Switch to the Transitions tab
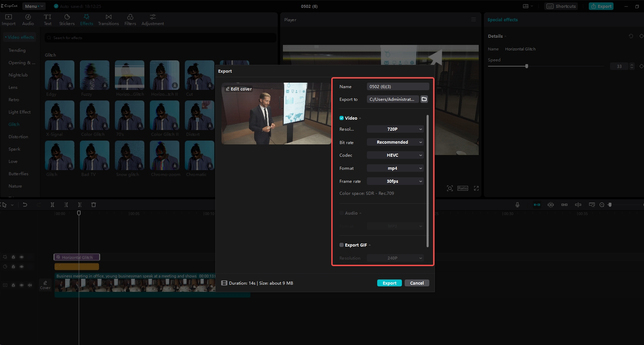Screen dimensions: 644x345 click(x=108, y=19)
